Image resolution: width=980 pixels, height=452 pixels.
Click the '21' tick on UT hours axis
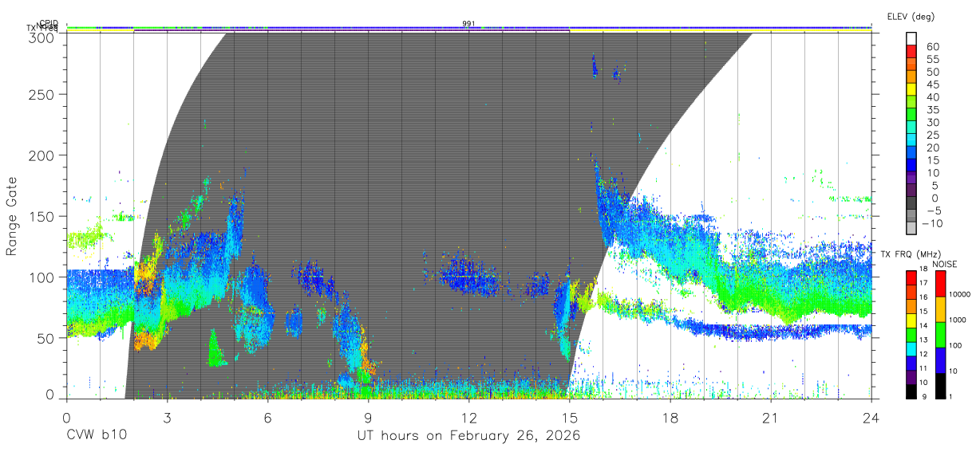point(770,417)
